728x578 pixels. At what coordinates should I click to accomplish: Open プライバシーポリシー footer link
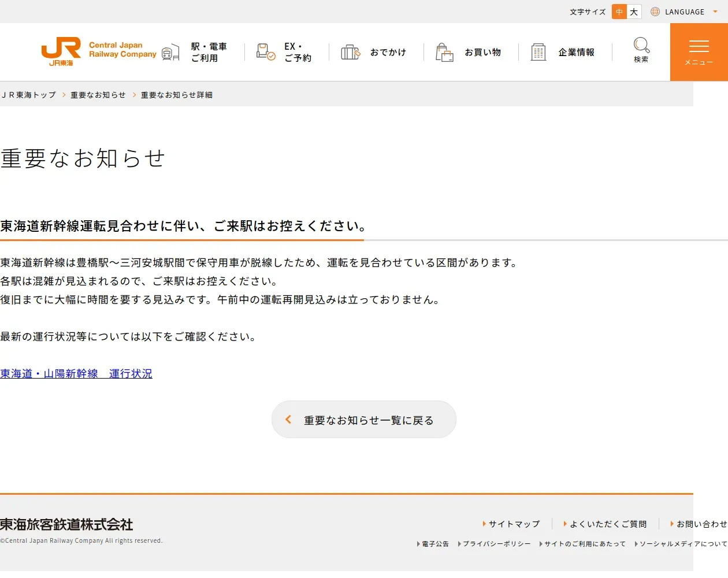(x=496, y=544)
